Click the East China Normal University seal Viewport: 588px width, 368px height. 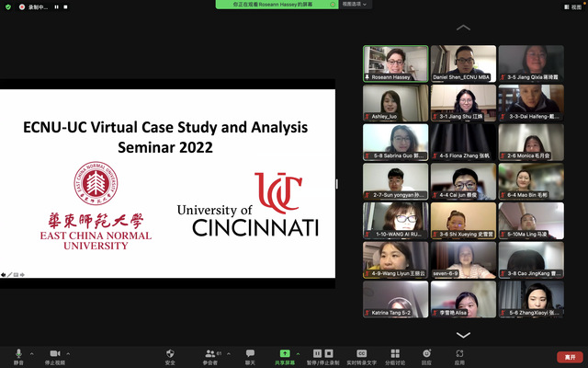coord(96,183)
